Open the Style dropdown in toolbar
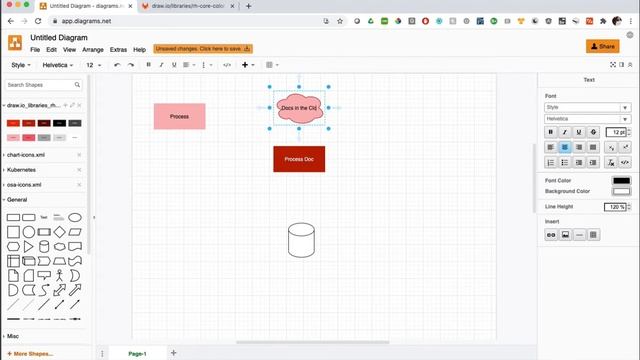Viewport: 640px width, 360px height. (x=21, y=65)
